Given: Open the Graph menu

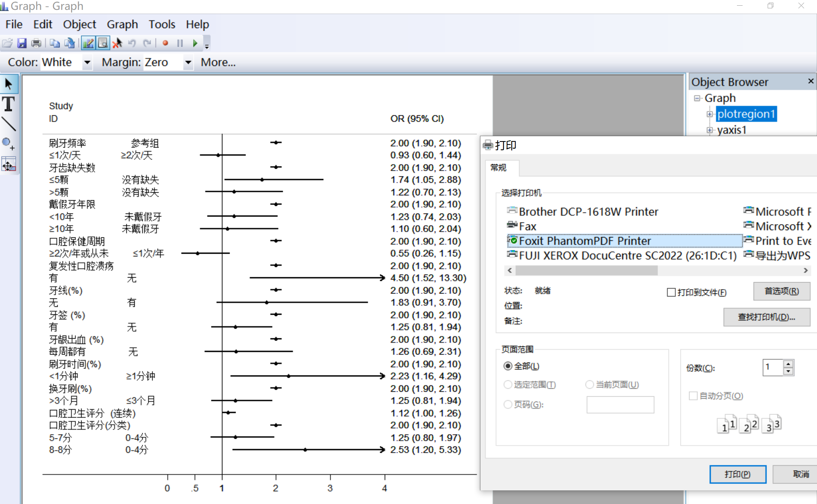Looking at the screenshot, I should coord(122,25).
